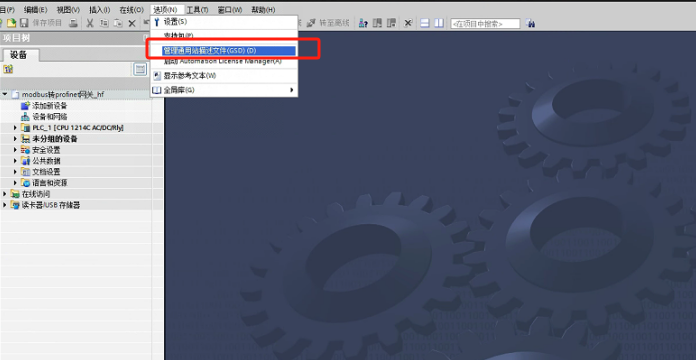Viewport: 696px width, 360px height.
Task: Collapse the modbus转profinet网关_hf project node
Action: (5, 94)
